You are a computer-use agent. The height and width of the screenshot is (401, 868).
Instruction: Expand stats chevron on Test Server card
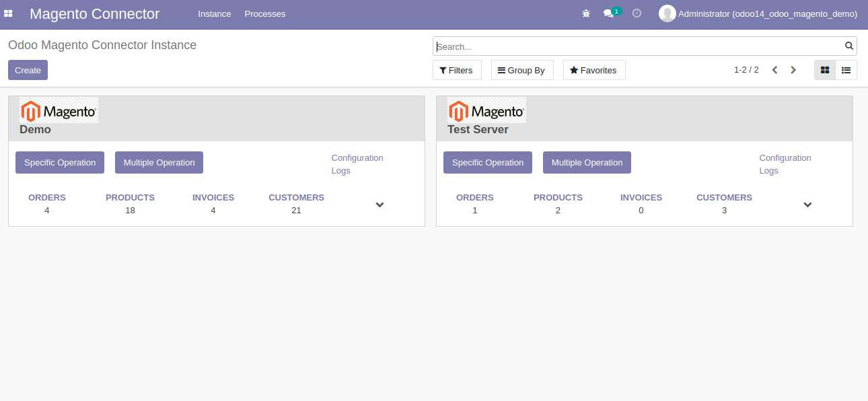[807, 205]
